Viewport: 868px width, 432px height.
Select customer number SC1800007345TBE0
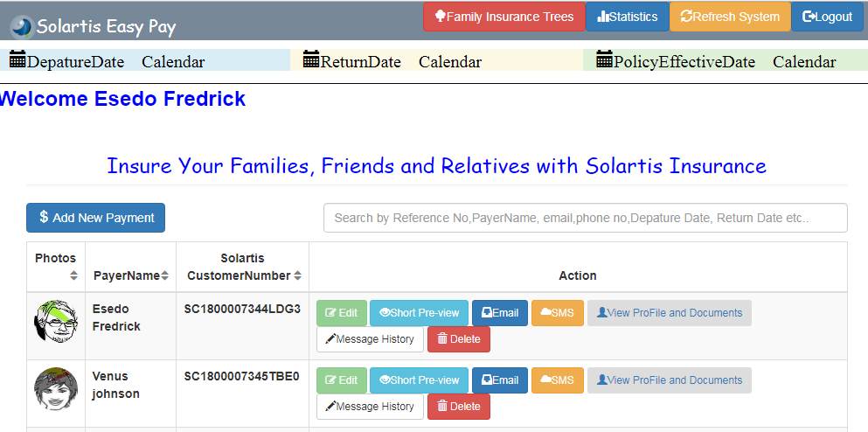(242, 377)
